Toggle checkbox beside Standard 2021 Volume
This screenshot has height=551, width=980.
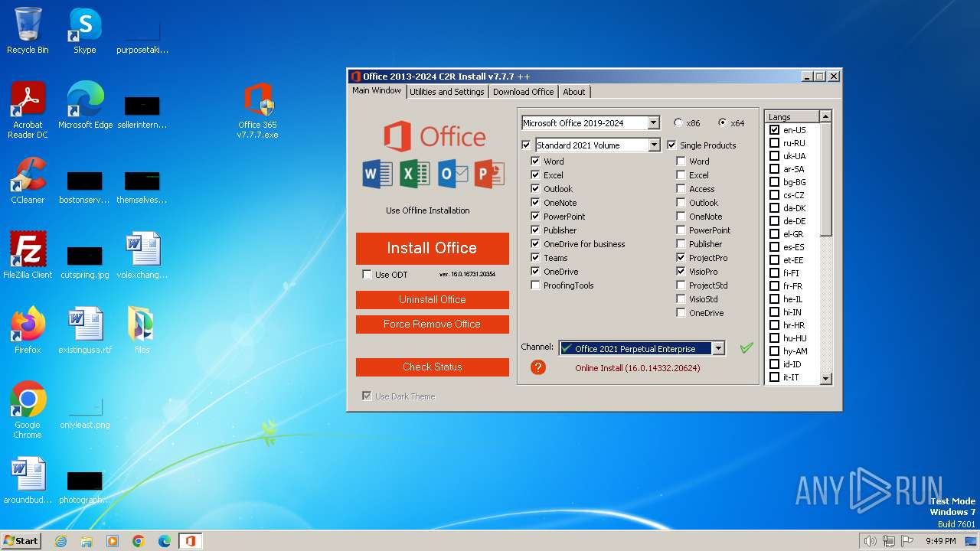point(526,145)
